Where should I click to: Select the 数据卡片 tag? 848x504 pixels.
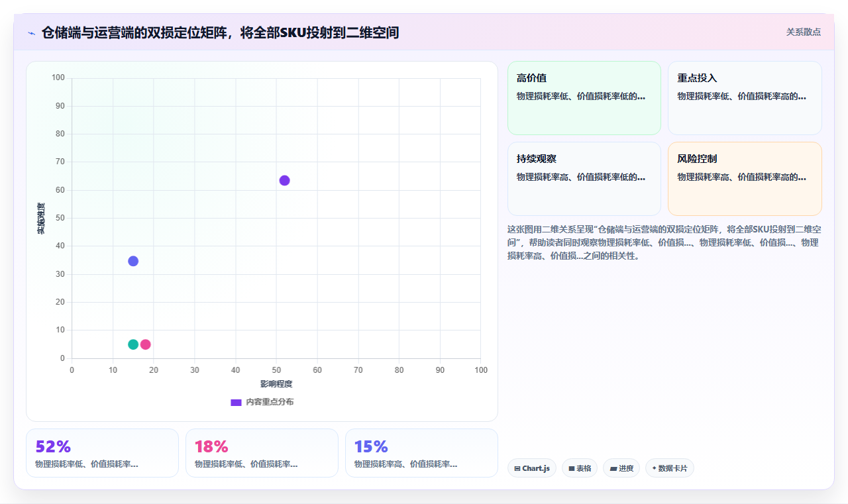pos(670,468)
